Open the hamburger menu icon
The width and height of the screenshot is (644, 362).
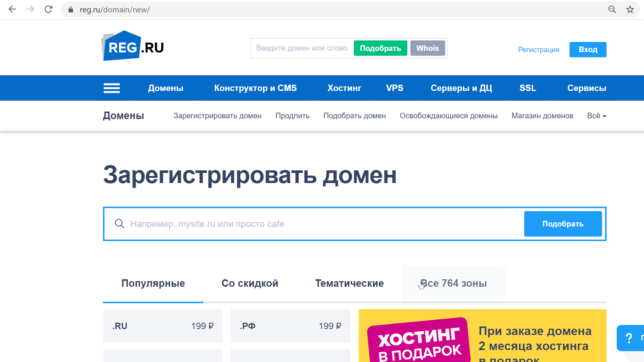click(112, 88)
